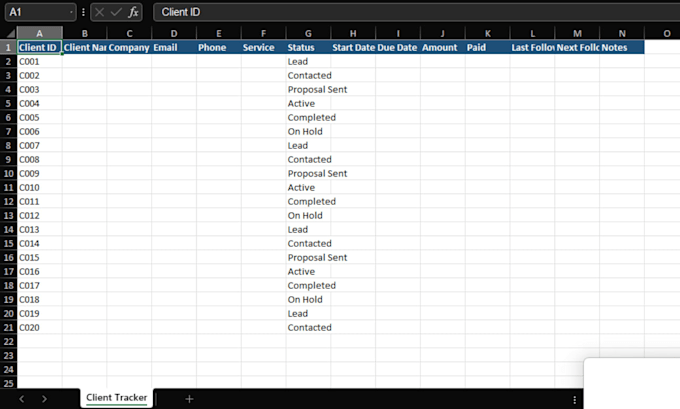Image resolution: width=680 pixels, height=409 pixels.
Task: Click On Hold status in row 7
Action: [308, 131]
